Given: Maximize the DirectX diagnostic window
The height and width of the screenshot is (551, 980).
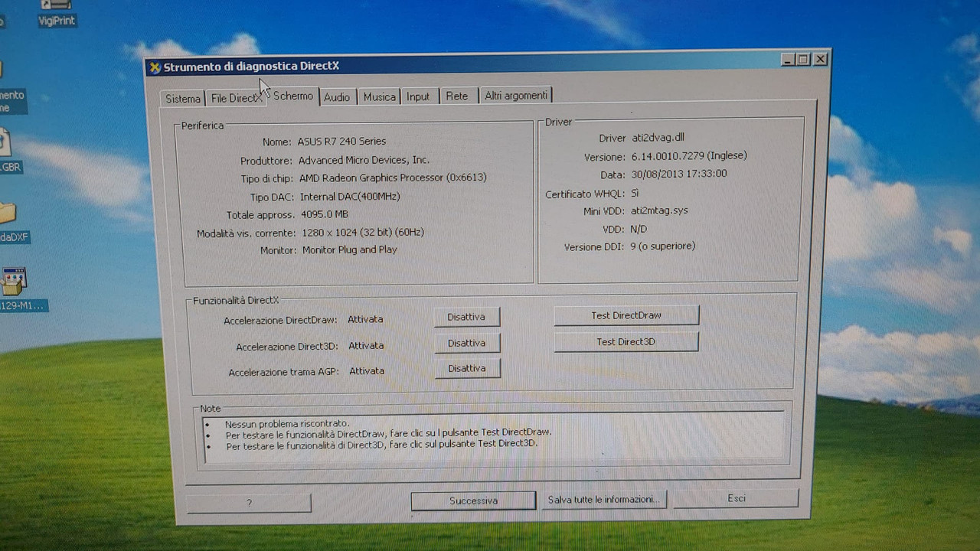Looking at the screenshot, I should (803, 59).
